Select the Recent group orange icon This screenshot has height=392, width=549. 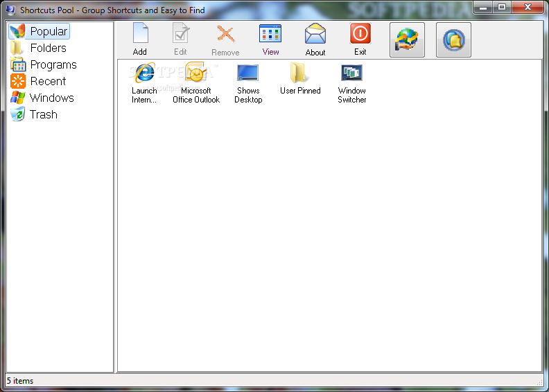[18, 81]
